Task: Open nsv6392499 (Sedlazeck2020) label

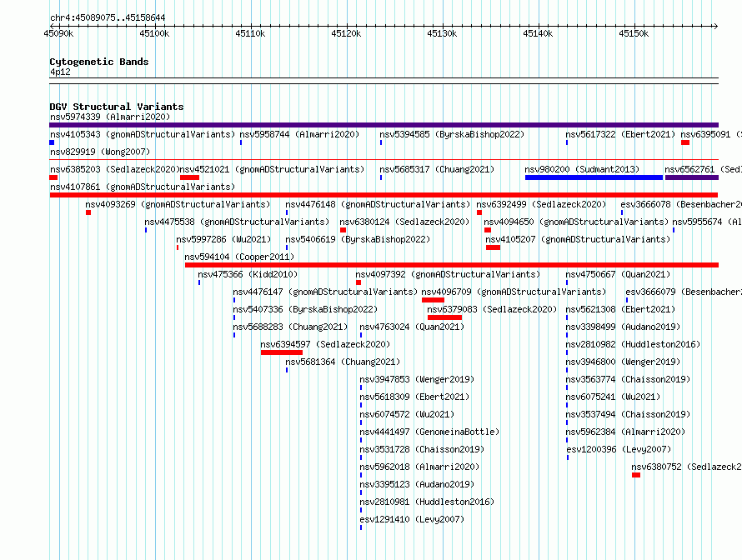Action: [541, 204]
